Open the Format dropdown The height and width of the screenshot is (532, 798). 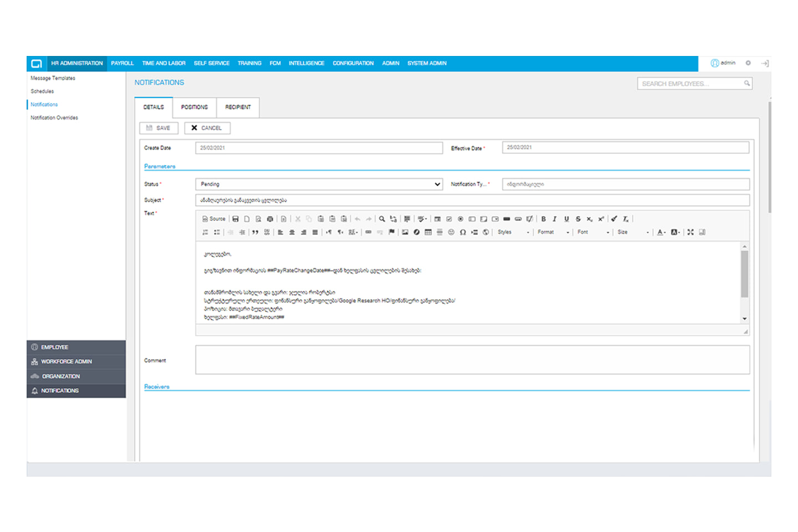click(x=554, y=232)
